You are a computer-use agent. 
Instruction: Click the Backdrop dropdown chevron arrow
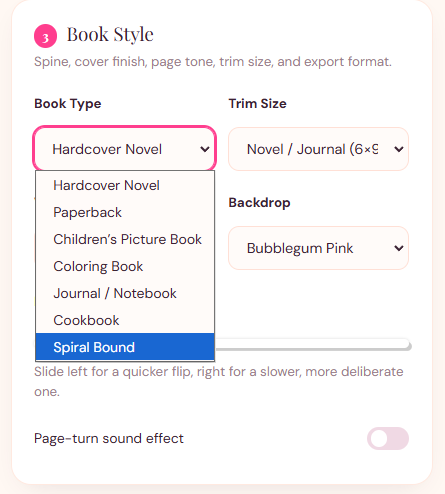coord(399,248)
